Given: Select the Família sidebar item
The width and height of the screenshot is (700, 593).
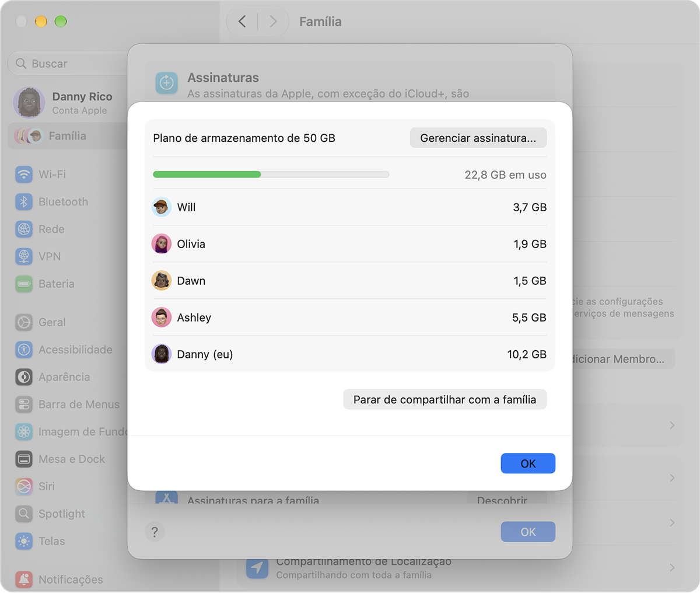Looking at the screenshot, I should pyautogui.click(x=68, y=136).
